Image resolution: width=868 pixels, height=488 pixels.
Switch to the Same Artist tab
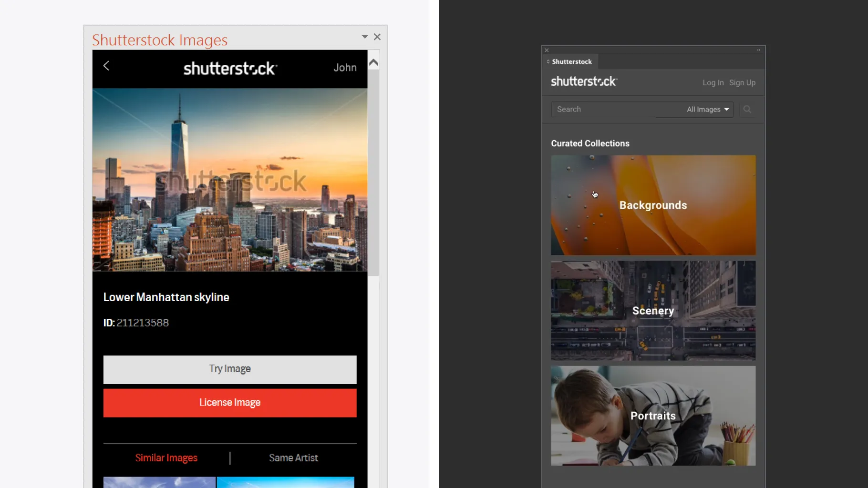(x=293, y=458)
